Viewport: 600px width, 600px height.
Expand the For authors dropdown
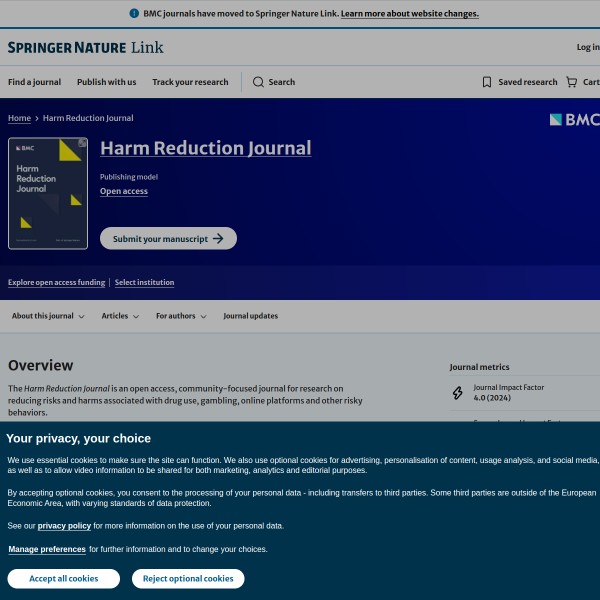click(181, 316)
